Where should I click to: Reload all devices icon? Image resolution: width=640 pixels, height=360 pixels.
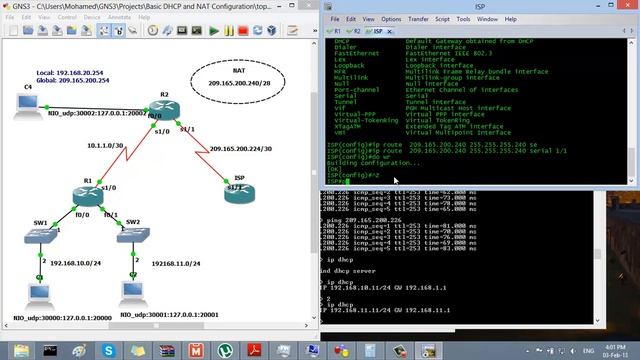258,31
